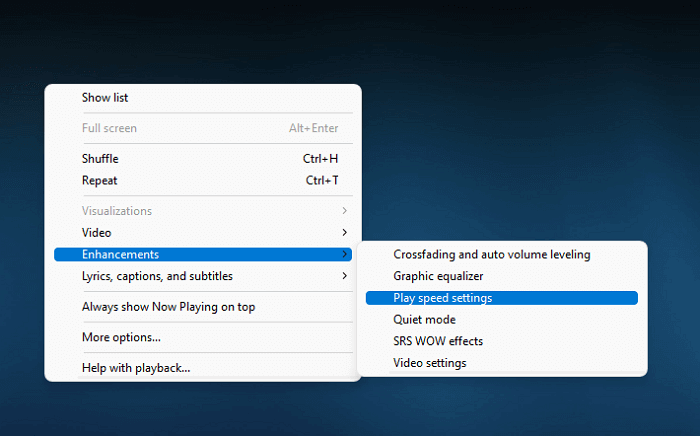Click the highlighted Enhancements menu label

pos(120,255)
